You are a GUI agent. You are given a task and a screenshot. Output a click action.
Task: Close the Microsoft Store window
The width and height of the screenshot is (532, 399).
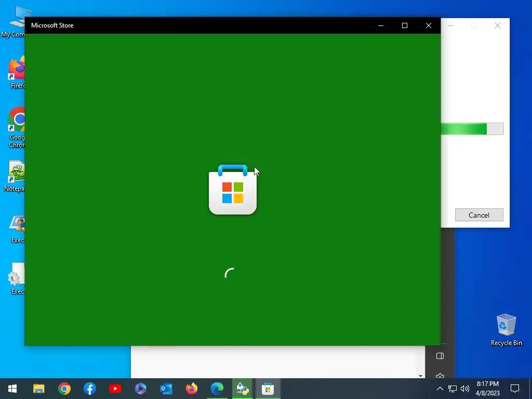pyautogui.click(x=429, y=25)
